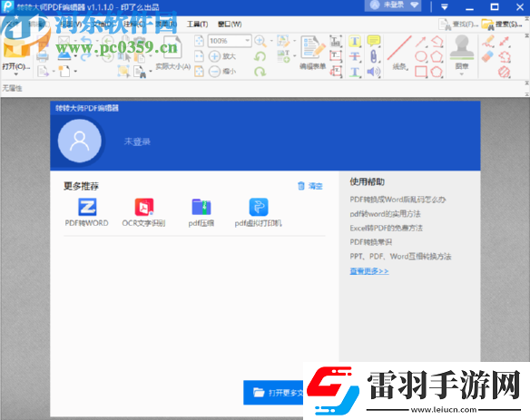This screenshot has width=530, height=420.
Task: Expand the add image tool dropdown arrow
Action: 294,56
